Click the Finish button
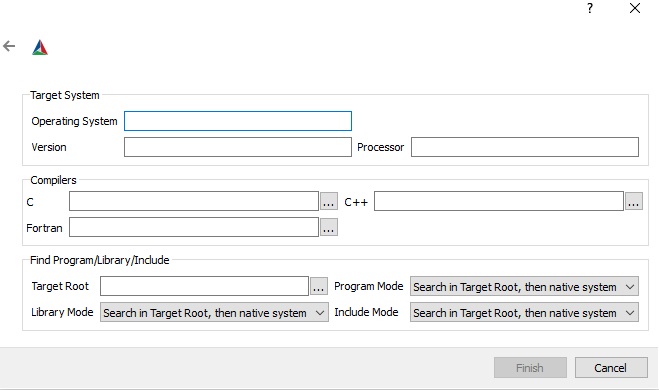The width and height of the screenshot is (659, 390). 530,368
